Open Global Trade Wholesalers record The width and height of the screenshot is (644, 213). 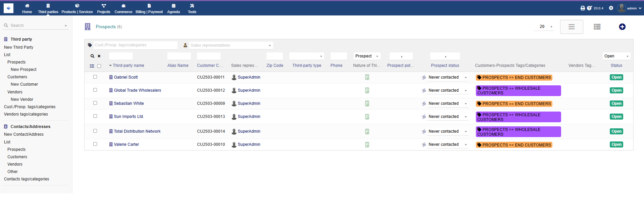click(137, 90)
